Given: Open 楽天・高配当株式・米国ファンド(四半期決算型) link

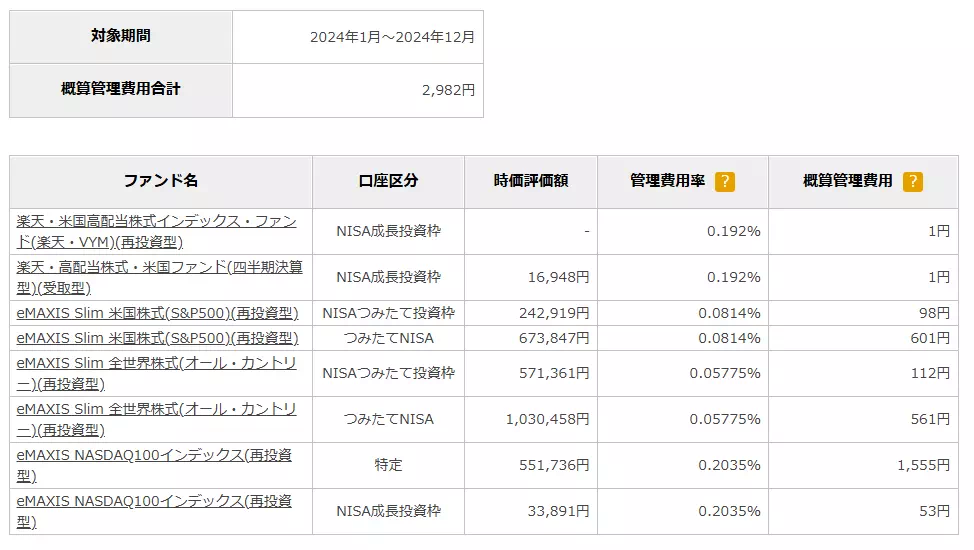Looking at the screenshot, I should pyautogui.click(x=160, y=277).
